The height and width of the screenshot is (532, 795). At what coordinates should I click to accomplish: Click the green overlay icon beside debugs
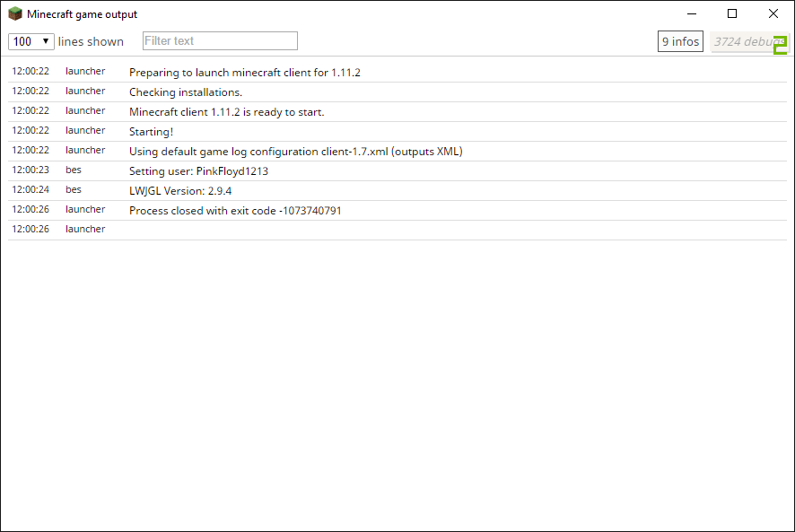pos(780,44)
